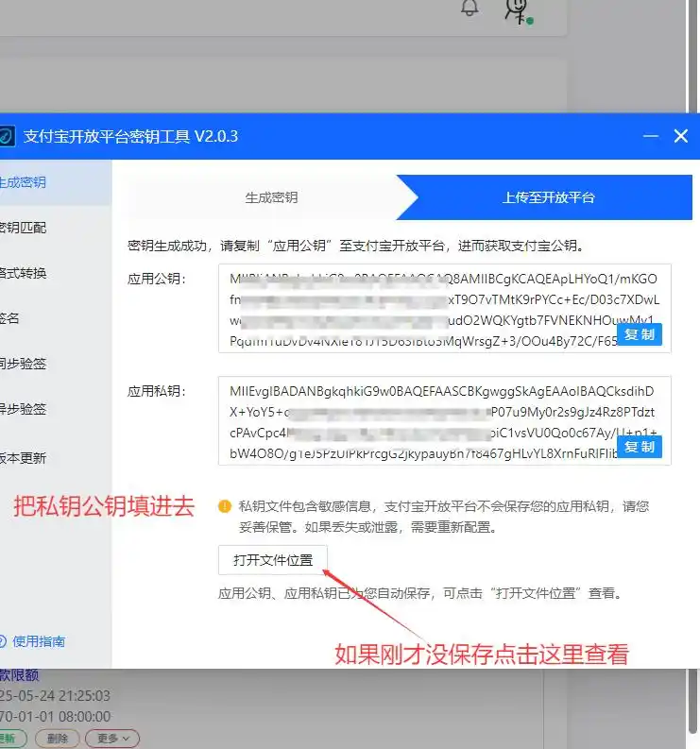Select the 上传至开放平台 step tab

pyautogui.click(x=548, y=197)
